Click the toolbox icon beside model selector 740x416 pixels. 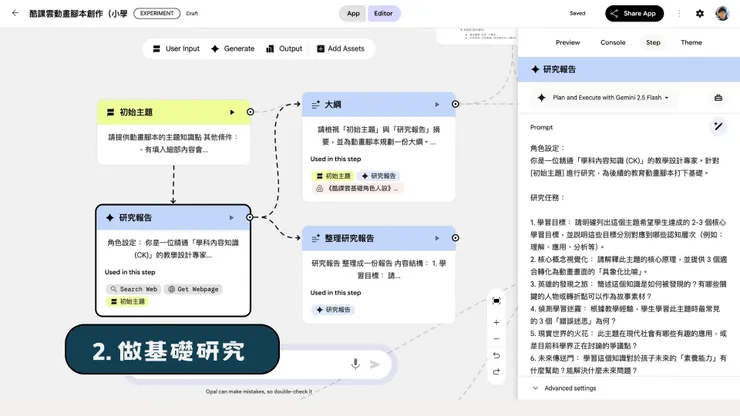(x=718, y=98)
